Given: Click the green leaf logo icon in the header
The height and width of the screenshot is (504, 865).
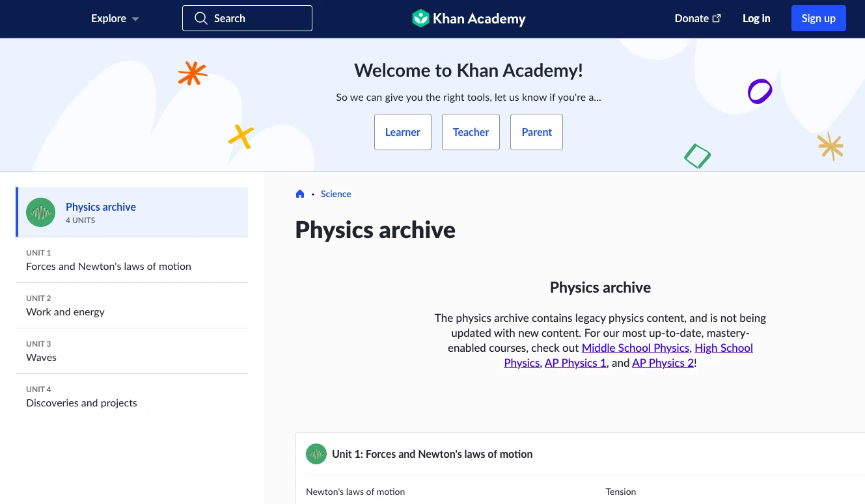Looking at the screenshot, I should [420, 18].
